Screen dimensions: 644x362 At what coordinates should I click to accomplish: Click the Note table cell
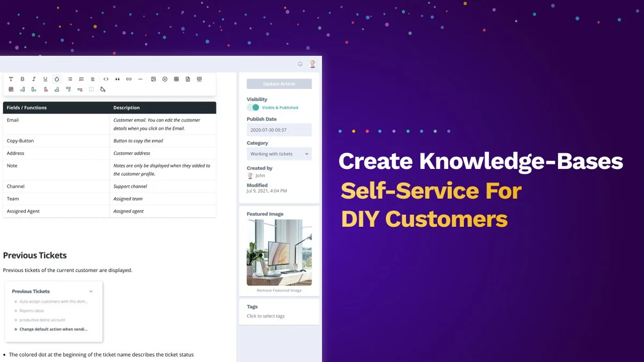tap(56, 170)
